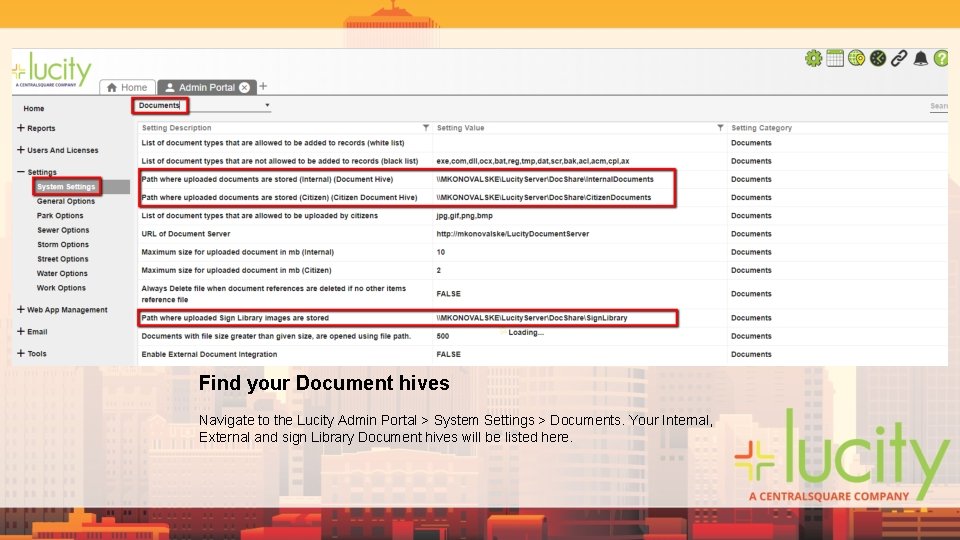Image resolution: width=960 pixels, height=540 pixels.
Task: Open the green gear settings icon
Action: tap(813, 59)
